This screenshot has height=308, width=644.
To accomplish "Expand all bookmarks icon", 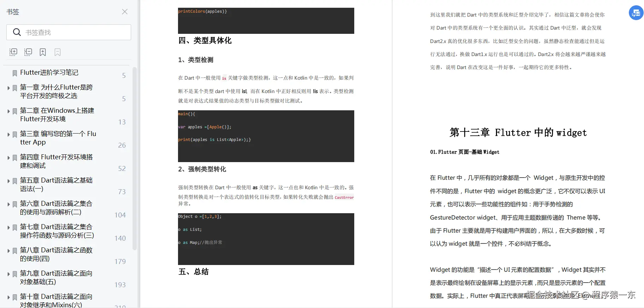I will 13,52.
